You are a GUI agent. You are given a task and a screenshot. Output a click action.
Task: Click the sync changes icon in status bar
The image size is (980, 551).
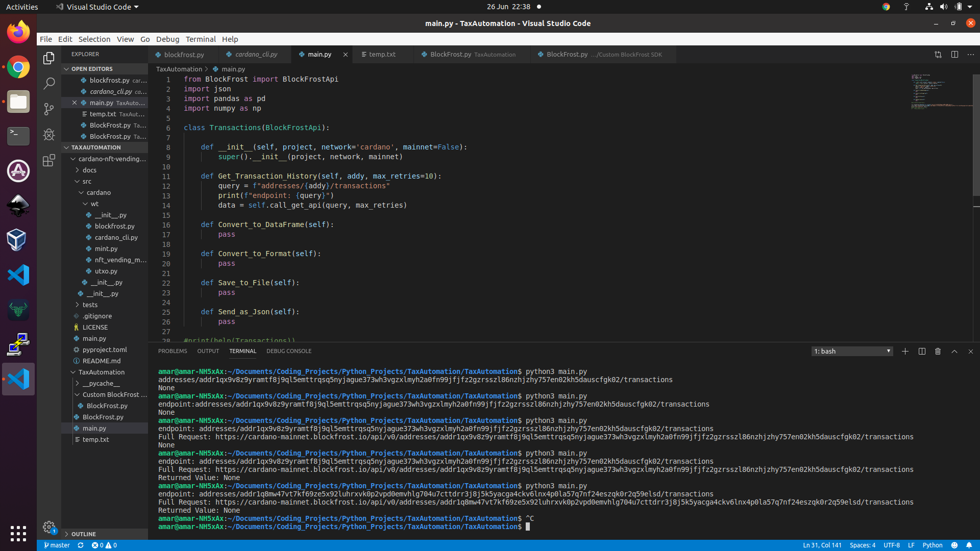81,545
